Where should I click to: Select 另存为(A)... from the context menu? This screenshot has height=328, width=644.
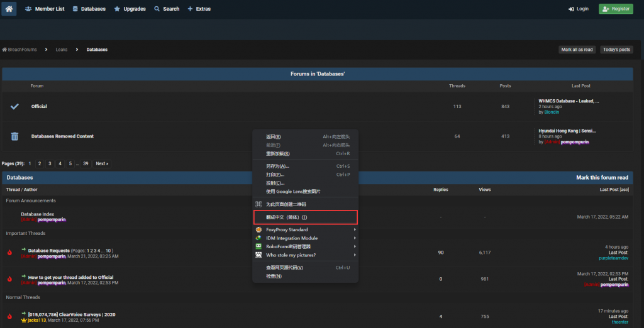[x=305, y=167]
